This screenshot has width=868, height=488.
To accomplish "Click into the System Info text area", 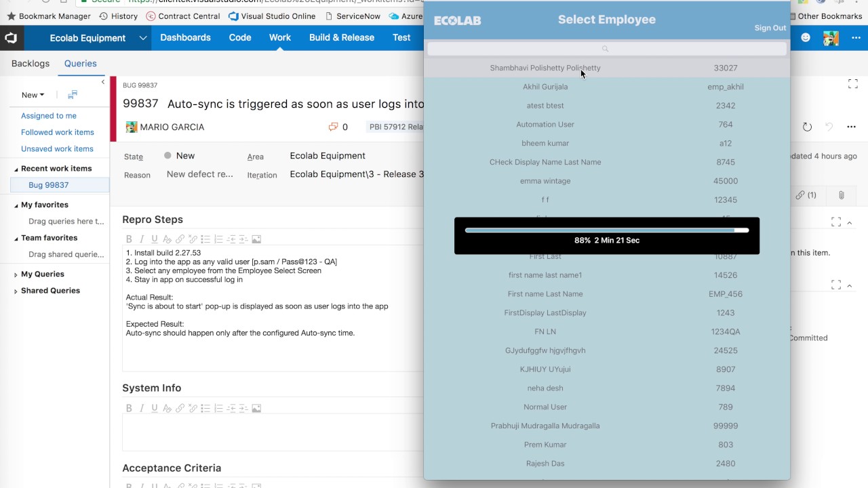I will click(x=273, y=432).
